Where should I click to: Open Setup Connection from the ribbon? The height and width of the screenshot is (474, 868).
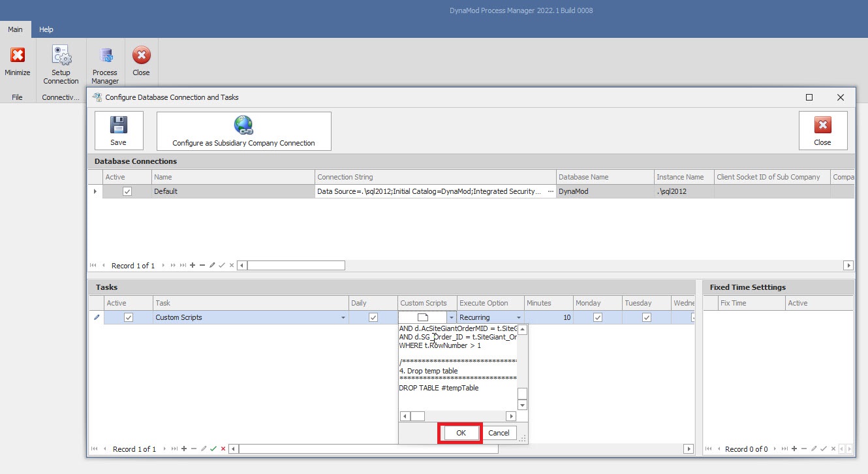[x=61, y=65]
